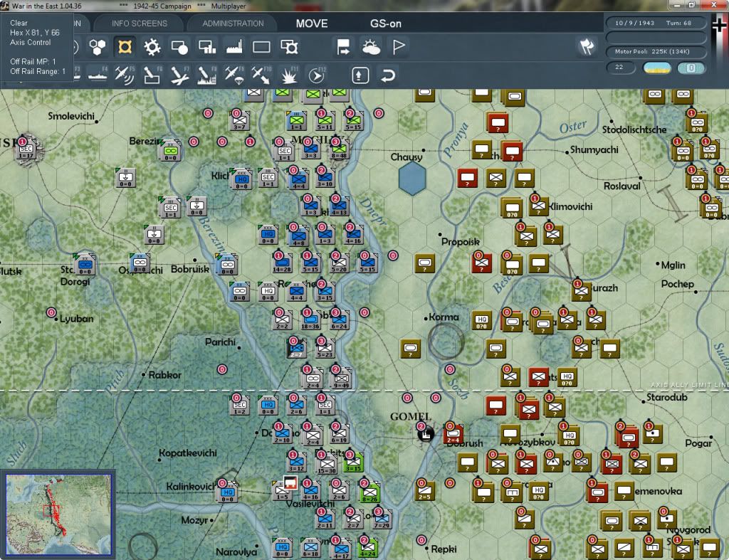
Task: Click the pill showing 22
Action: [x=621, y=68]
